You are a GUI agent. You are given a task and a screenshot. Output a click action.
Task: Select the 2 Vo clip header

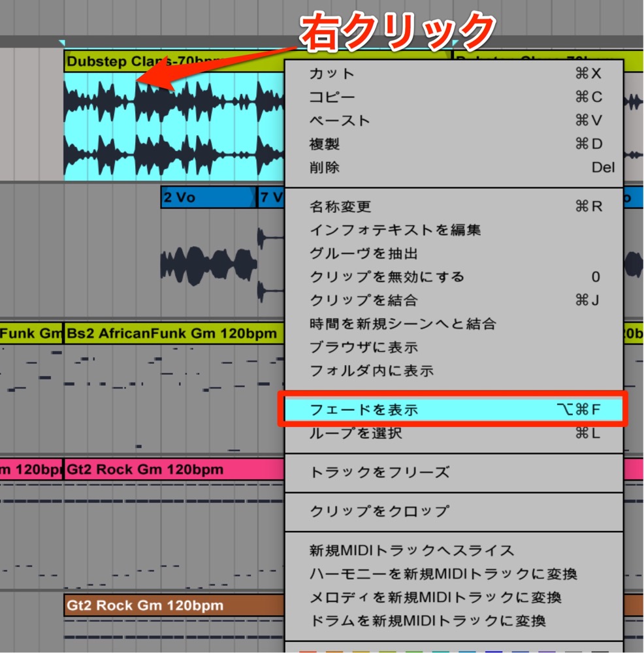click(x=208, y=197)
